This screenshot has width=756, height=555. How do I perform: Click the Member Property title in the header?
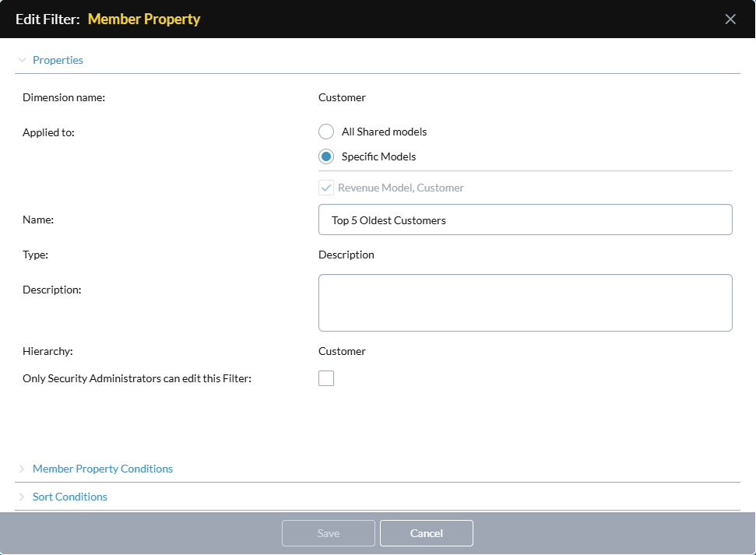point(144,19)
